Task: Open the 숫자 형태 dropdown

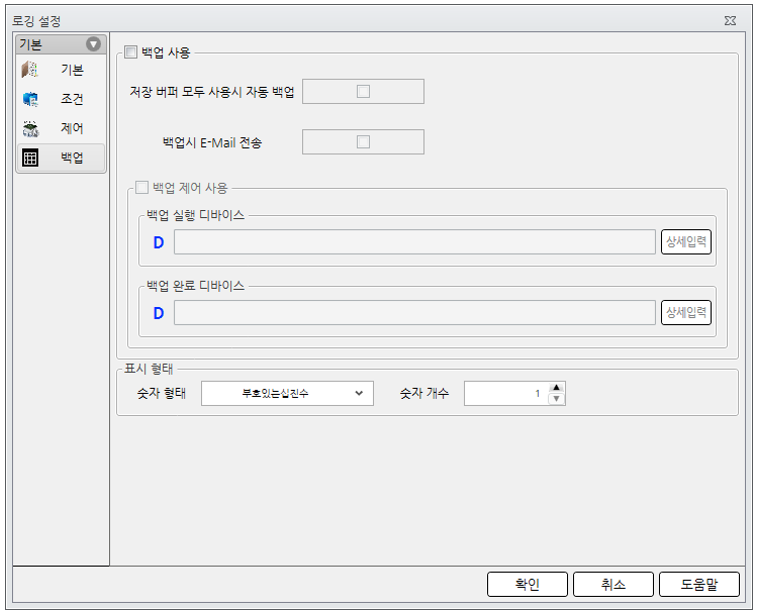Action: (287, 393)
